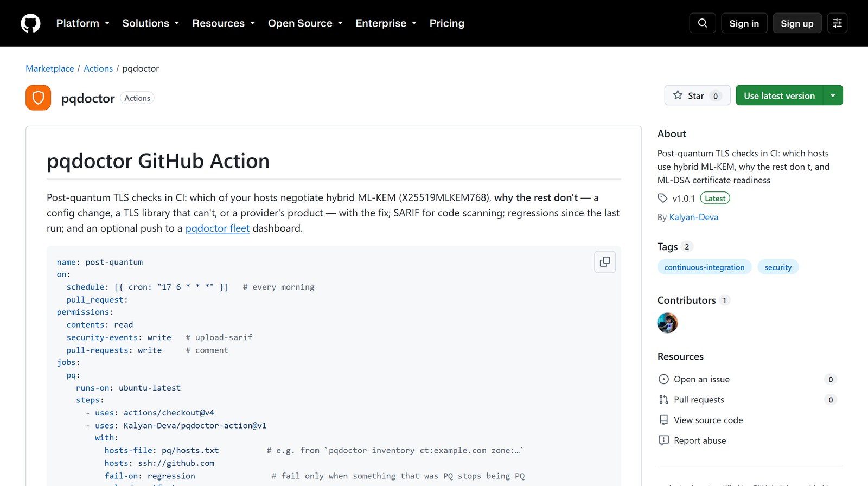Go to GitHub home via Octocat logo
This screenshot has width=868, height=486.
(30, 23)
